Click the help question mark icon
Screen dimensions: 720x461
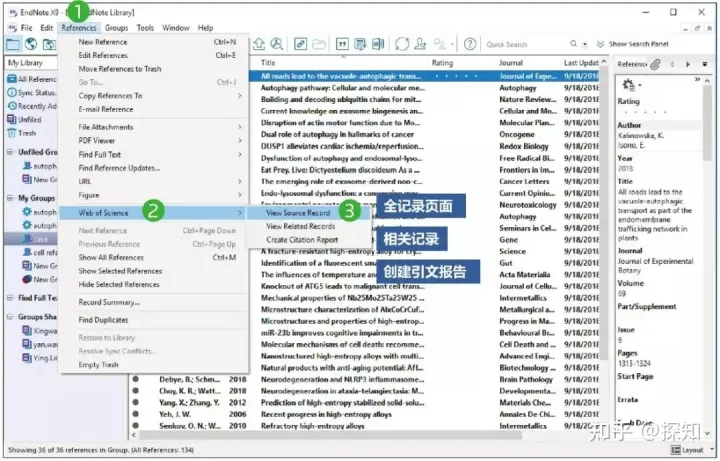[x=470, y=44]
